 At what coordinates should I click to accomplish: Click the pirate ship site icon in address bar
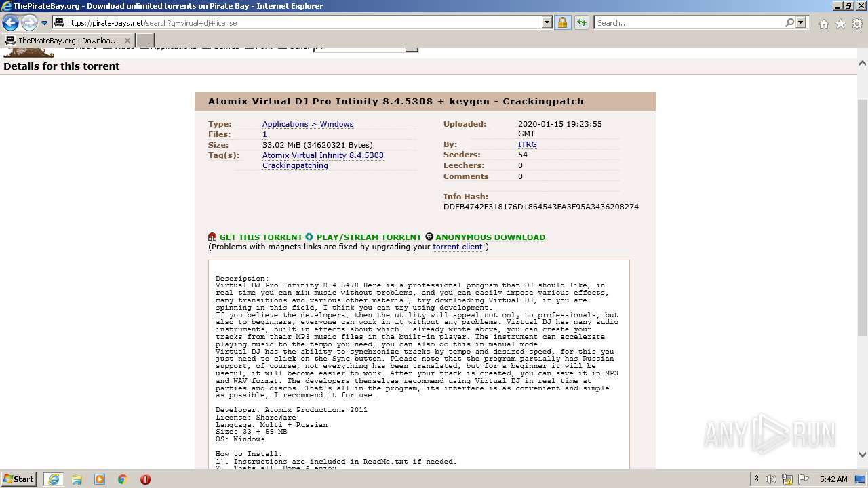click(59, 22)
